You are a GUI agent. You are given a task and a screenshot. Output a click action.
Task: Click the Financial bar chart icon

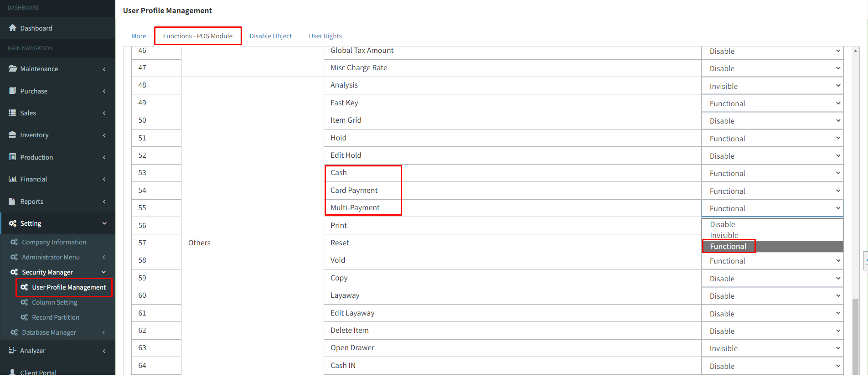[x=12, y=179]
